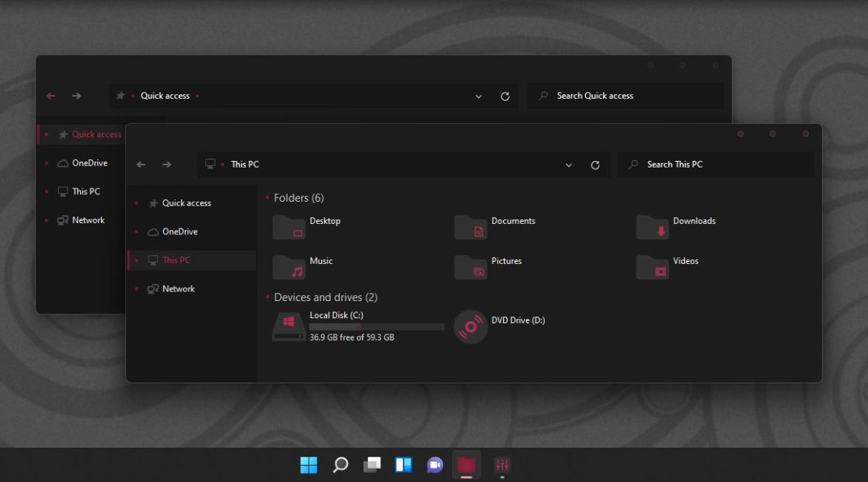The width and height of the screenshot is (868, 482).
Task: Open the Videos folder
Action: coord(652,266)
